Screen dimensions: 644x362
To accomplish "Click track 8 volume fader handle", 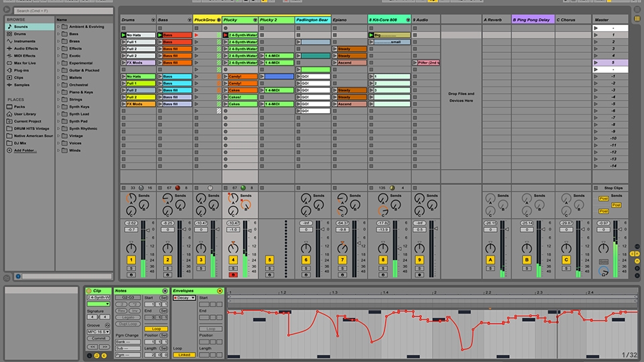I will [x=400, y=248].
